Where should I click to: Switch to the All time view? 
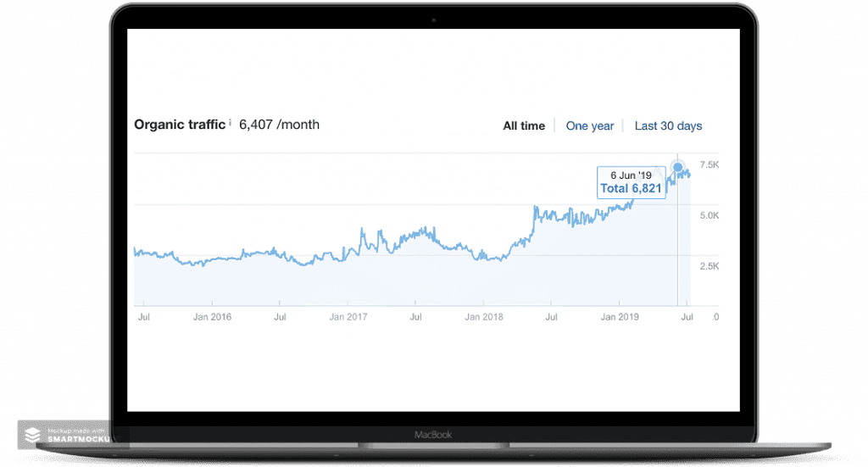[524, 126]
